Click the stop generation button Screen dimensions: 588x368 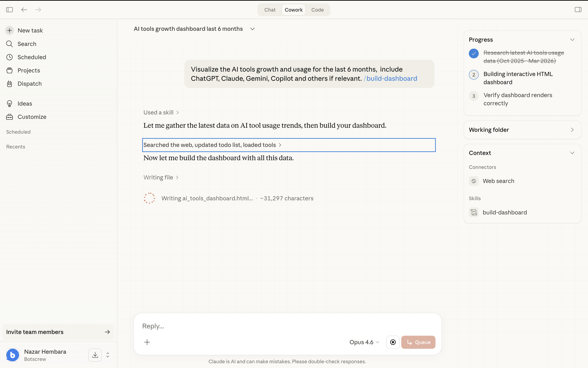(393, 342)
